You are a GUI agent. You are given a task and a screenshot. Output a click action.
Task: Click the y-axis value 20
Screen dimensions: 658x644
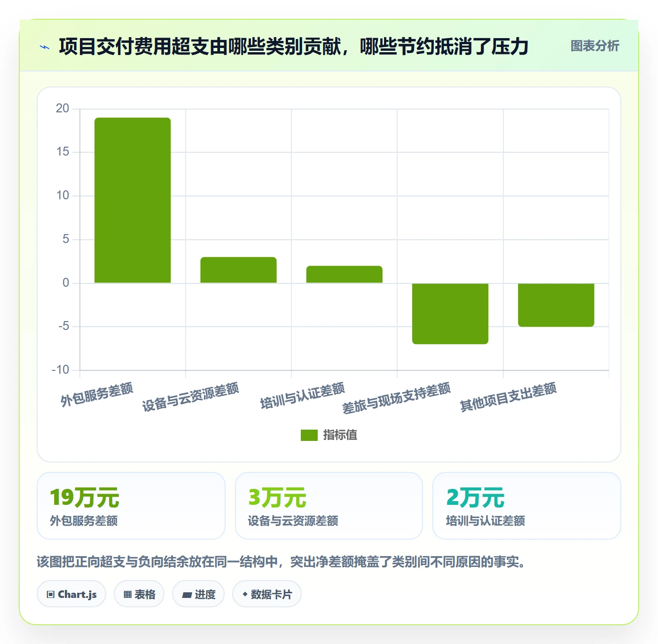[x=63, y=109]
